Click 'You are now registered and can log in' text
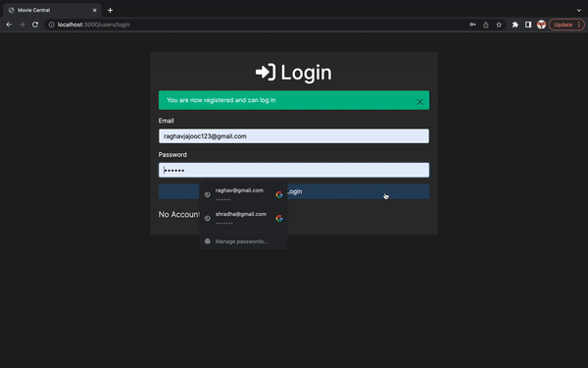 [x=220, y=100]
